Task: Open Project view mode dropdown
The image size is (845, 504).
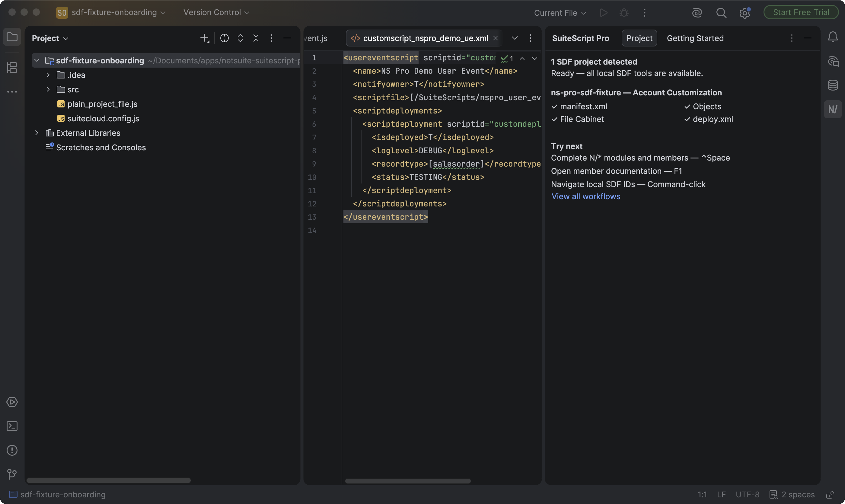Action: tap(50, 38)
